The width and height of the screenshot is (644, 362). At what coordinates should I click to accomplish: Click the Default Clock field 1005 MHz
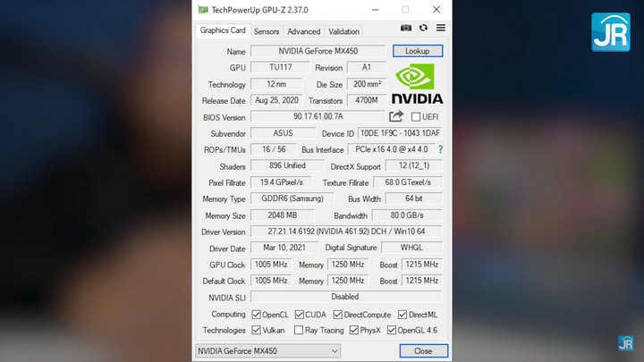tap(271, 281)
